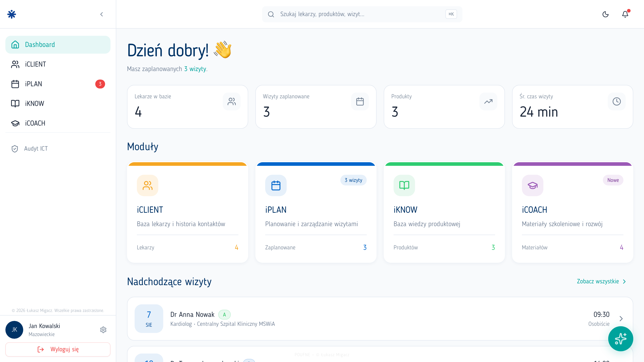Click the blue iPLAN module calendar icon

[276, 185]
